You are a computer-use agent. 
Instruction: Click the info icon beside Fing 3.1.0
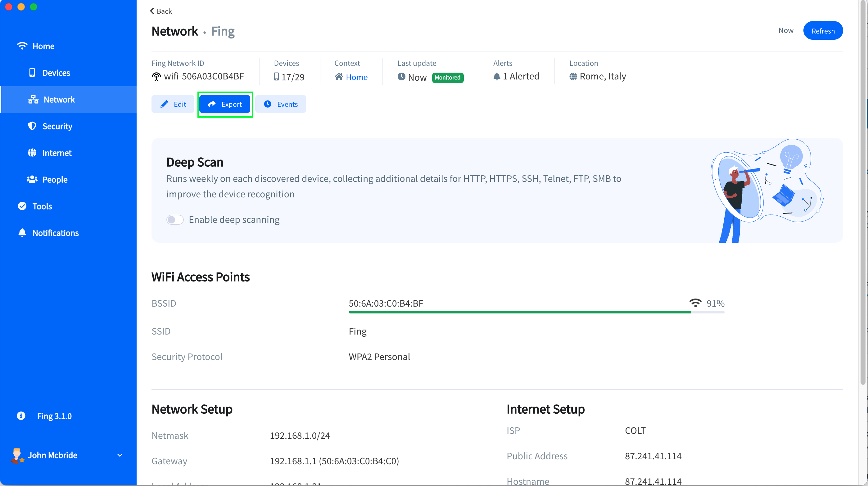pos(21,416)
